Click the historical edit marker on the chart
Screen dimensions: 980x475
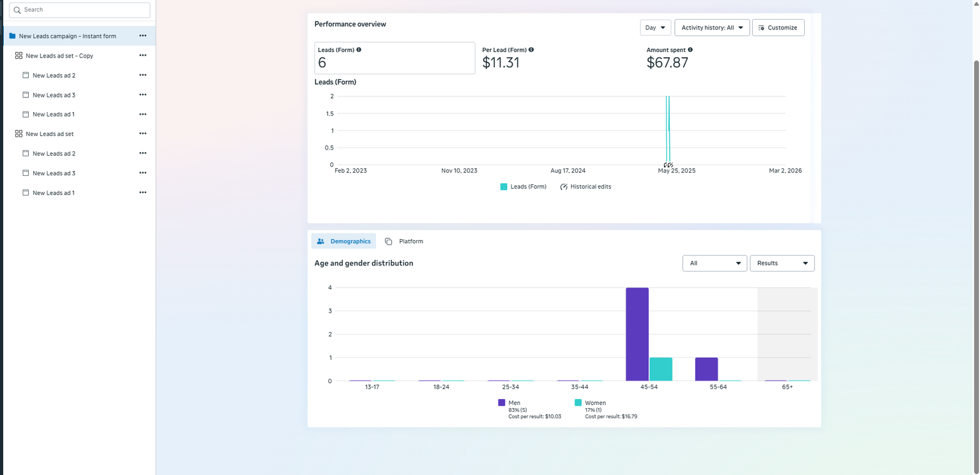pos(668,165)
